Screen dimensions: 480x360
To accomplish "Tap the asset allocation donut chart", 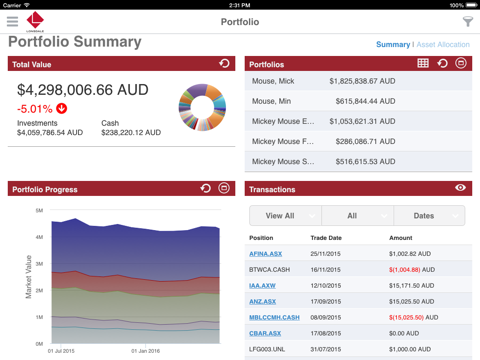I will [x=202, y=107].
